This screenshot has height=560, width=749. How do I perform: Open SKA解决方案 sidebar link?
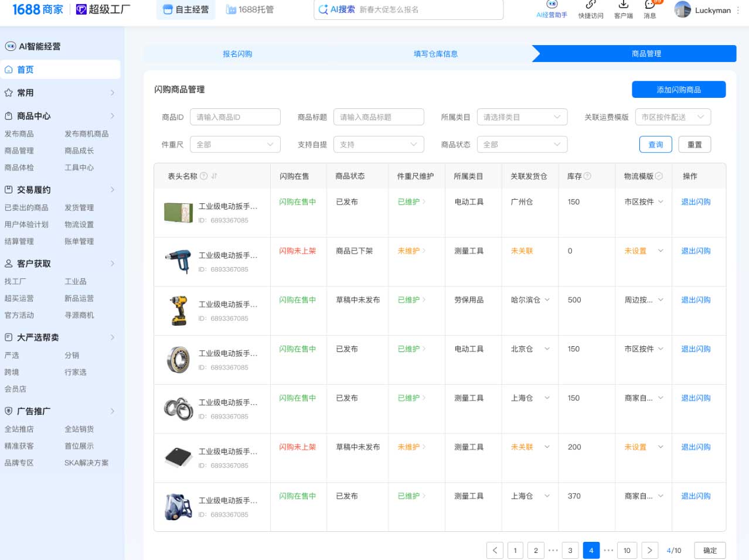point(86,463)
